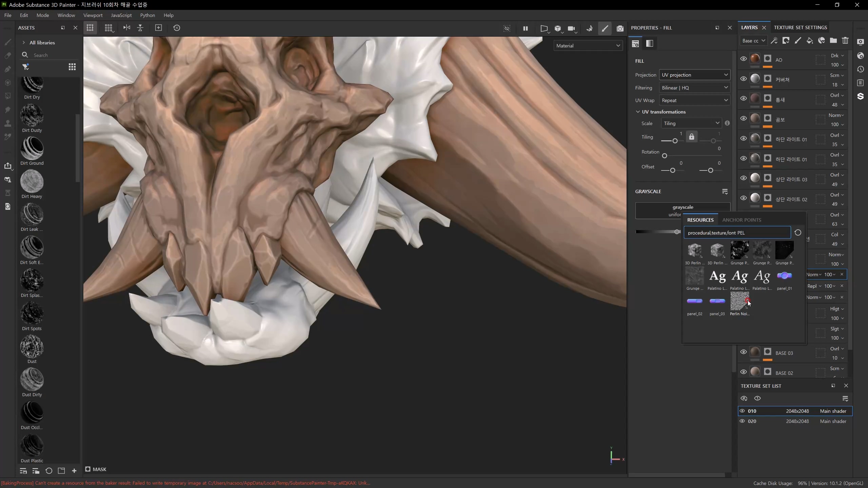This screenshot has width=868, height=488.
Task: Toggle the Tiling ratio lock icon
Action: (x=692, y=137)
